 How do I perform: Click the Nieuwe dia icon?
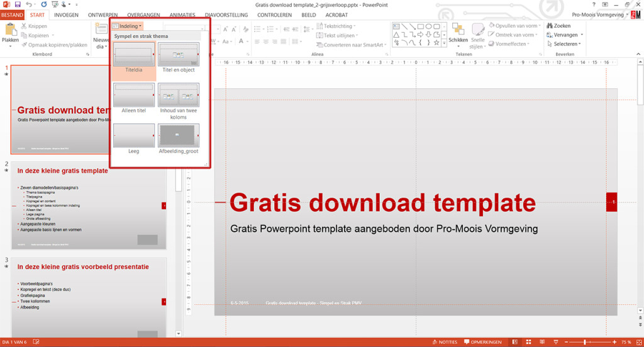pyautogui.click(x=101, y=30)
